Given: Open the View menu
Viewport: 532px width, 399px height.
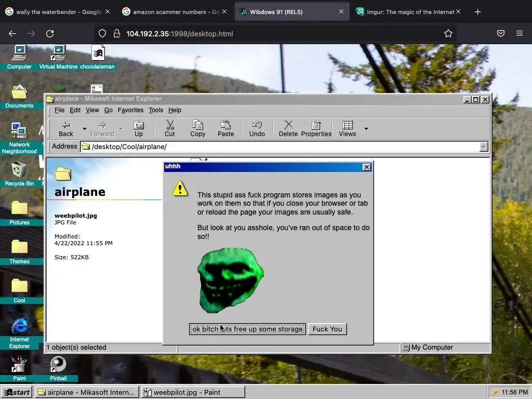Looking at the screenshot, I should click(92, 110).
